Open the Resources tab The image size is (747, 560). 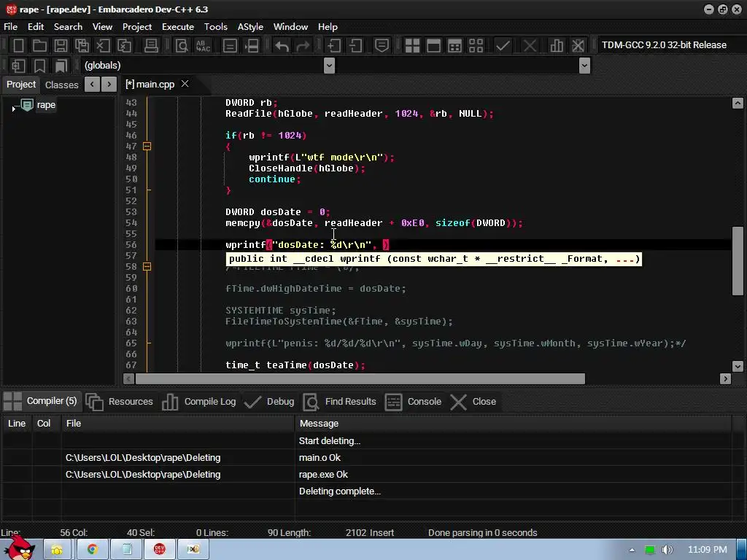pos(120,402)
